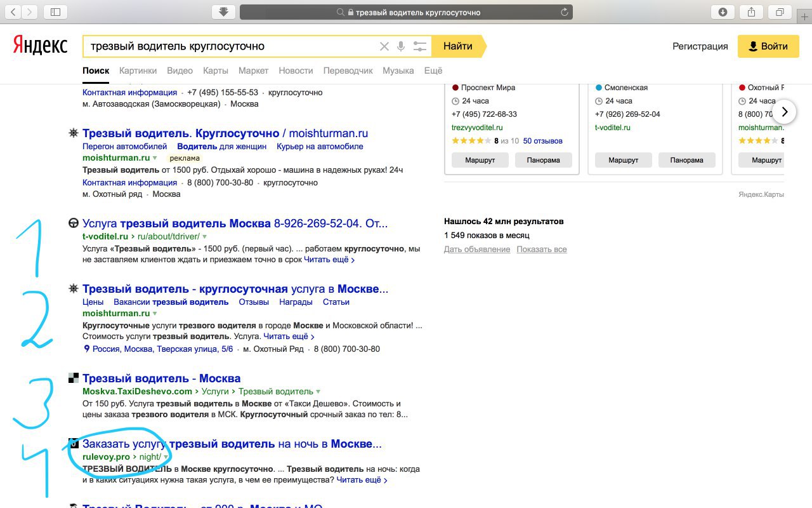
Task: Click 'Показать все' link
Action: pos(542,250)
